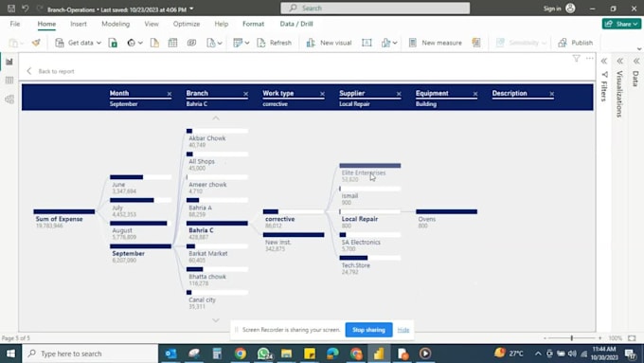Open Report view in left sidebar
The width and height of the screenshot is (644, 363).
(9, 62)
